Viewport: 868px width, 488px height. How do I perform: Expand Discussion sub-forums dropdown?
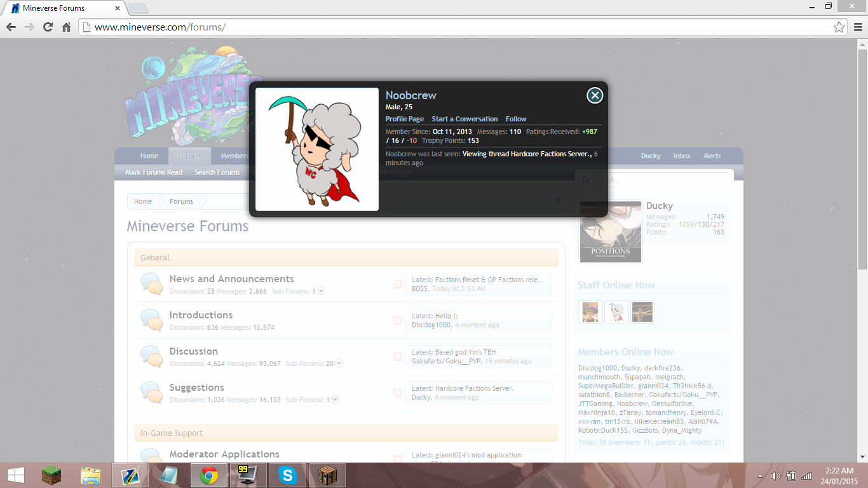(x=339, y=363)
